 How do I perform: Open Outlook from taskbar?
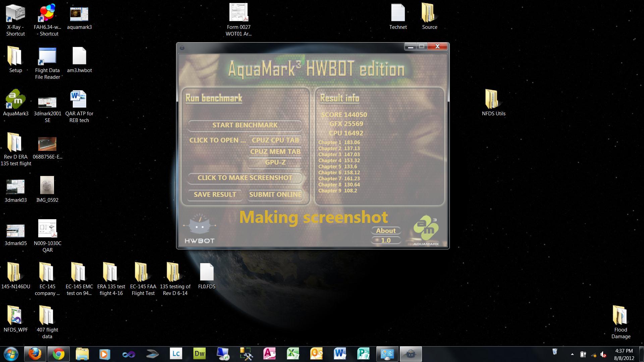[316, 354]
